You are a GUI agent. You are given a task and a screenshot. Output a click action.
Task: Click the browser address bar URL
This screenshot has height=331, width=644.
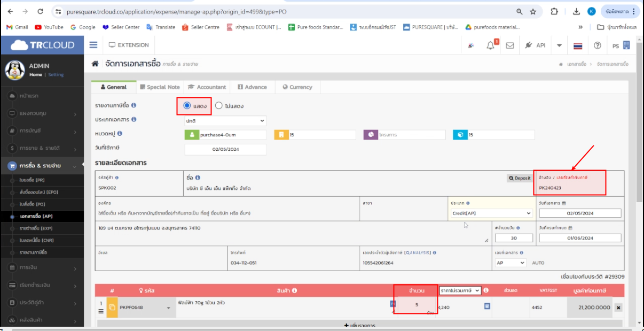176,11
